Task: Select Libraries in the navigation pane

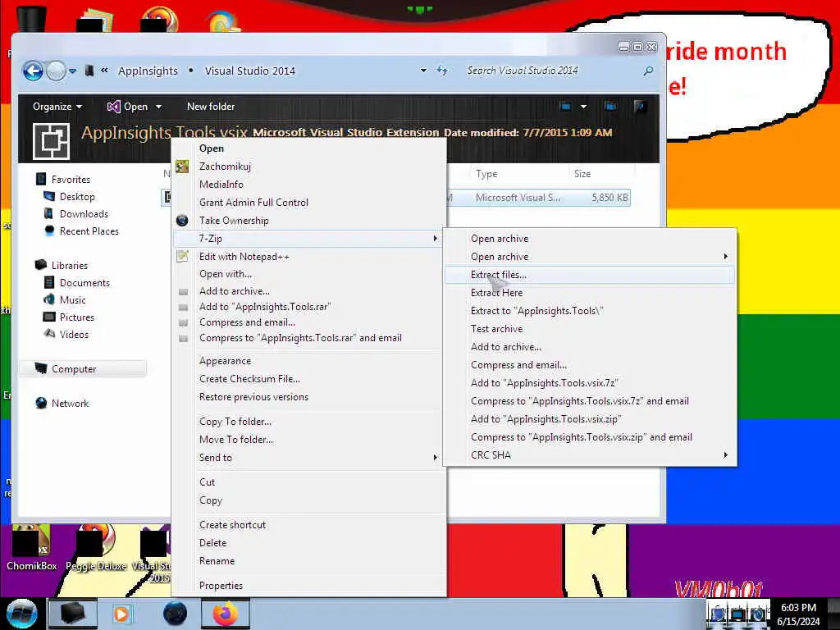Action: coord(70,265)
